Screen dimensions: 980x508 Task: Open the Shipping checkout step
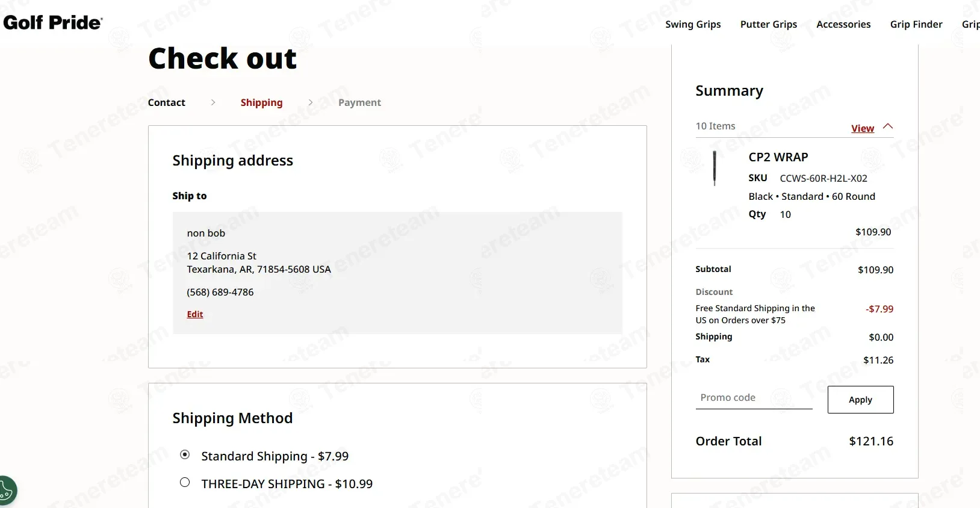(x=261, y=102)
